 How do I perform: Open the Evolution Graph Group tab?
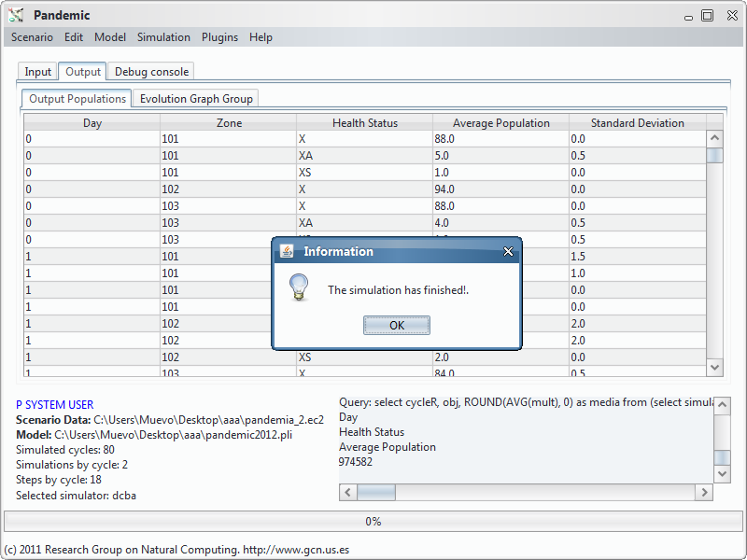(196, 99)
